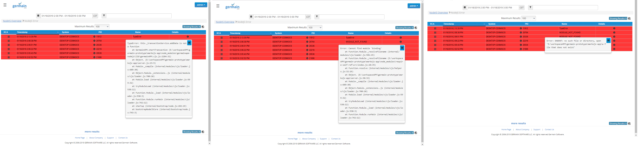
Task: Click copy icon in 'Cannot find module' popup
Action: click(402, 48)
